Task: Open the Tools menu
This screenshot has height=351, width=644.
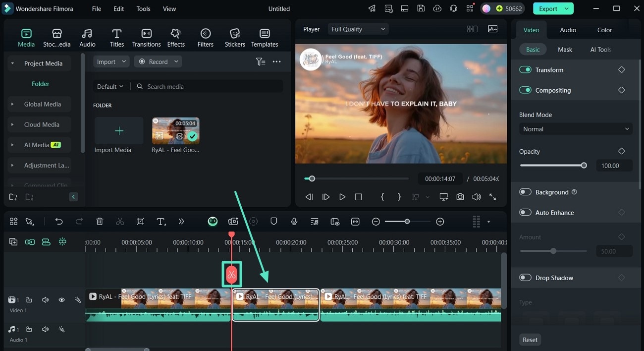Action: [143, 9]
